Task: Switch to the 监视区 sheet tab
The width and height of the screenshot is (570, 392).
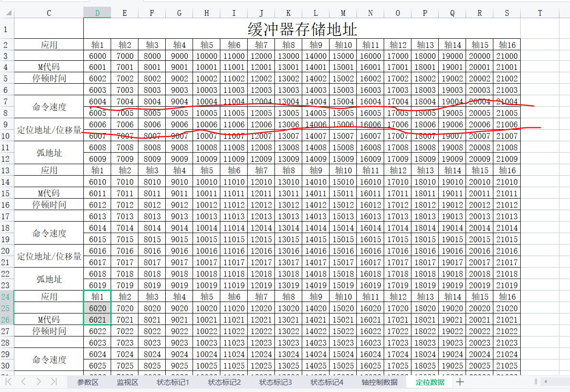Action: click(127, 382)
